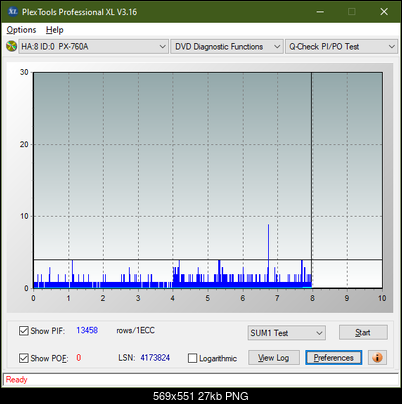The width and height of the screenshot is (402, 404).
Task: Toggle the Show POF checkbox
Action: point(24,358)
